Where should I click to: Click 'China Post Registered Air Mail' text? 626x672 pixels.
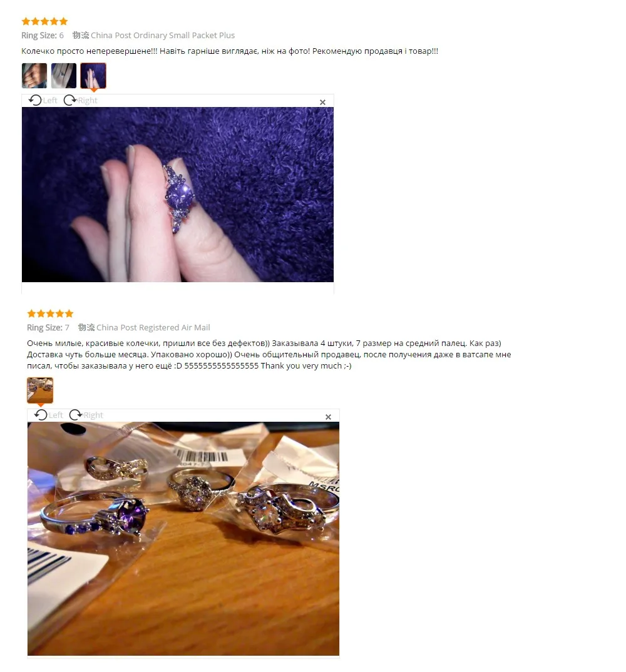tap(153, 327)
